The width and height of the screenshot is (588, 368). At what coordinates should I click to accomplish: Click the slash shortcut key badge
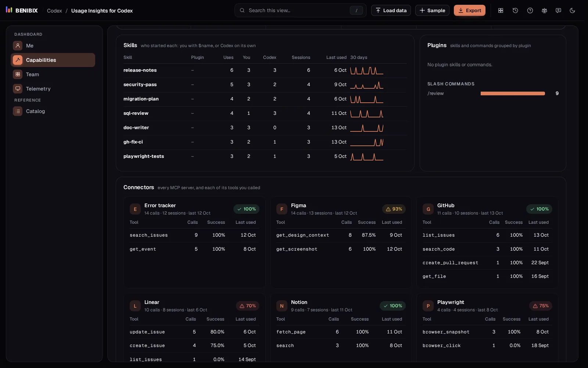point(356,10)
